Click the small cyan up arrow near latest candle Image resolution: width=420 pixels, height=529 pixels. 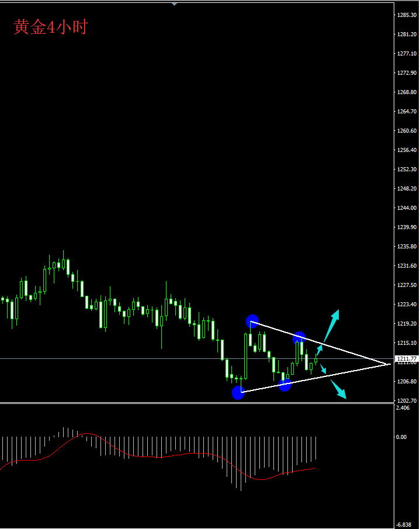(319, 350)
